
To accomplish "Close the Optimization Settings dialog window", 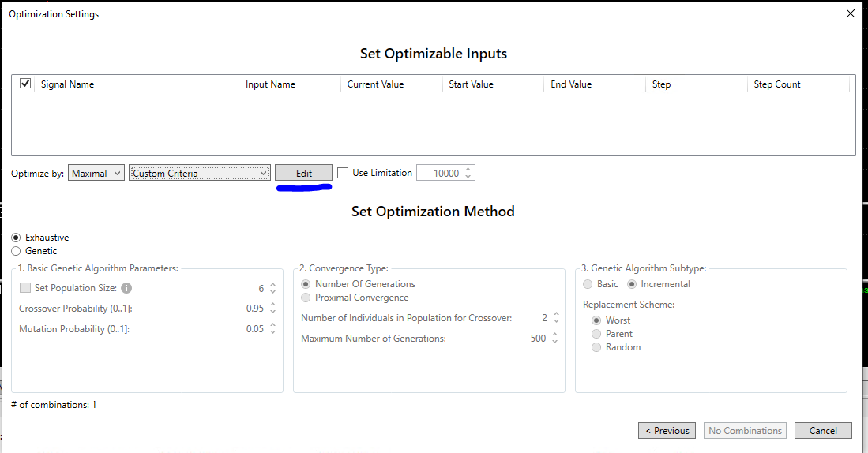I will (850, 14).
